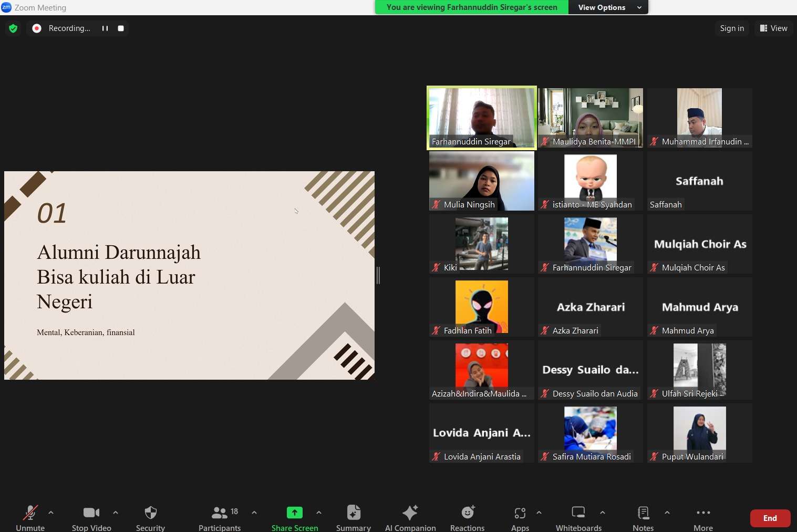The image size is (797, 532).
Task: Select muted Farhannuddin Siregar podium photo tile
Action: (x=591, y=244)
